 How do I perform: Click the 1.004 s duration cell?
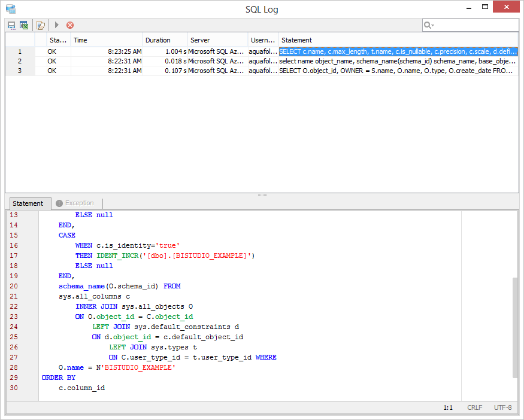click(165, 51)
